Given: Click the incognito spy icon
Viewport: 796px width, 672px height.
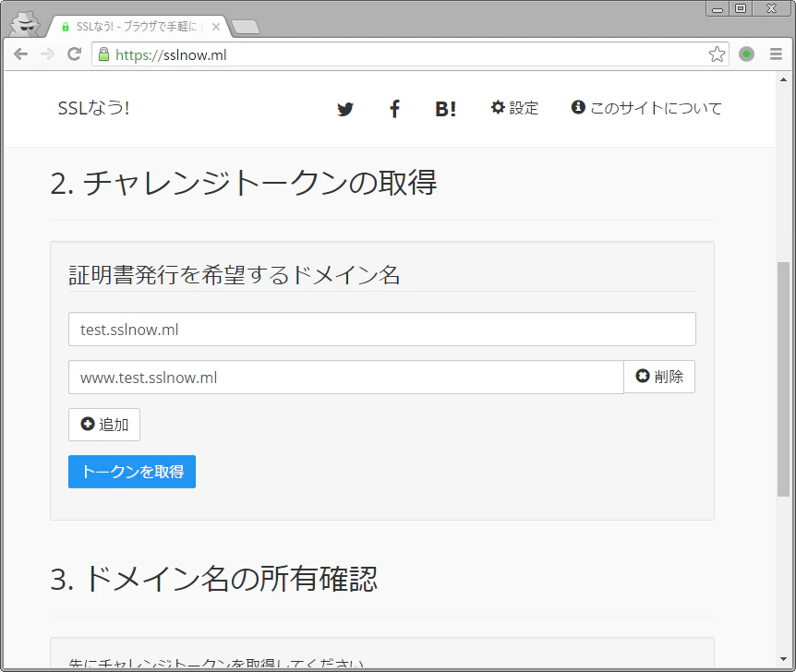Looking at the screenshot, I should [x=25, y=24].
